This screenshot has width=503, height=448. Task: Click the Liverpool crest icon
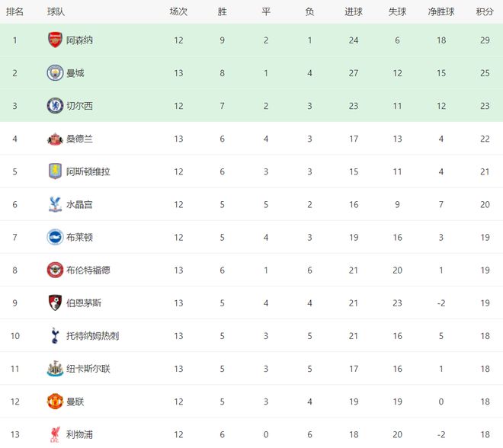(55, 434)
